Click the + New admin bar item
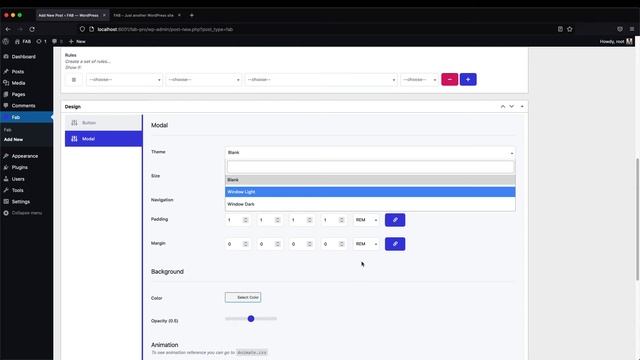 [x=77, y=41]
